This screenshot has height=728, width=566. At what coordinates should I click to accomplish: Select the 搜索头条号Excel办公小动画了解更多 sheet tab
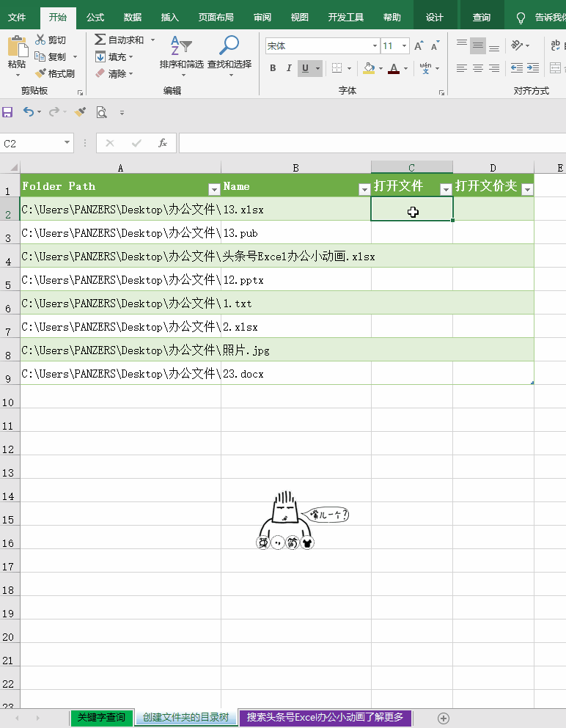(325, 718)
